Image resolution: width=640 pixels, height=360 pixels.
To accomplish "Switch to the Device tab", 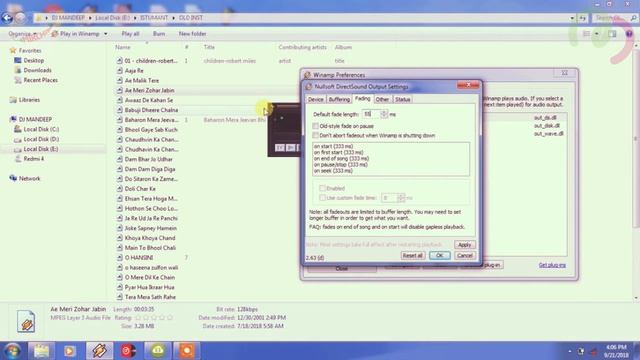I will coord(316,99).
